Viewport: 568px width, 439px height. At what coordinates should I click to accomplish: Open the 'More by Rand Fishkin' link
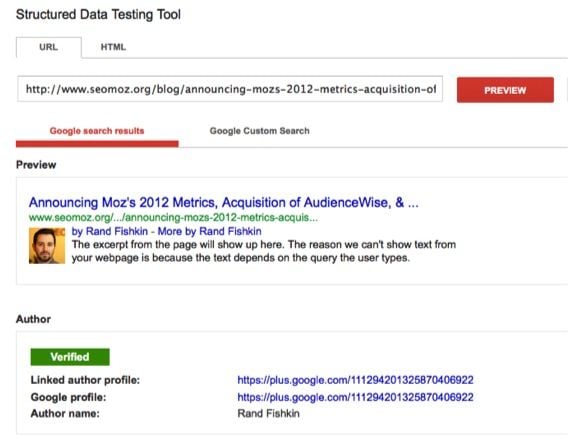pyautogui.click(x=209, y=231)
